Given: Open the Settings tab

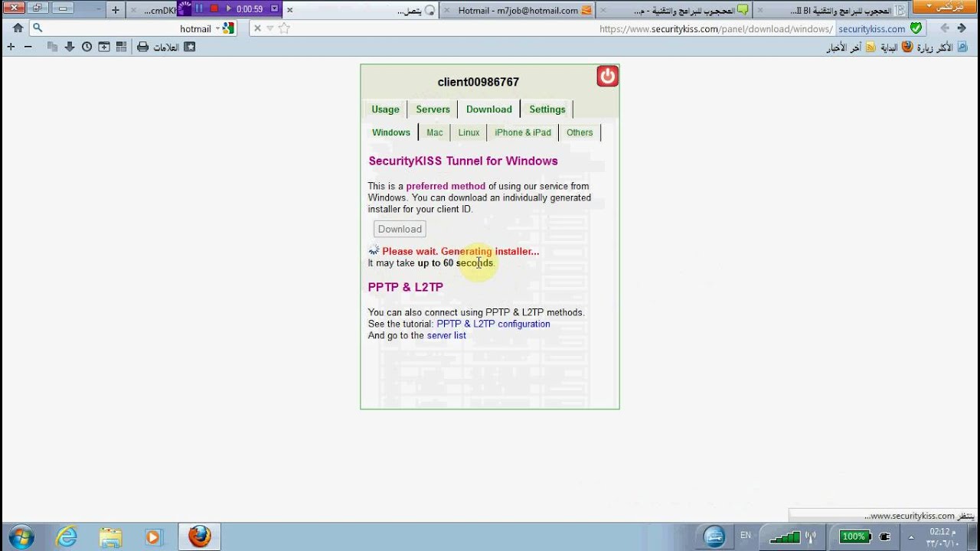Looking at the screenshot, I should 547,109.
